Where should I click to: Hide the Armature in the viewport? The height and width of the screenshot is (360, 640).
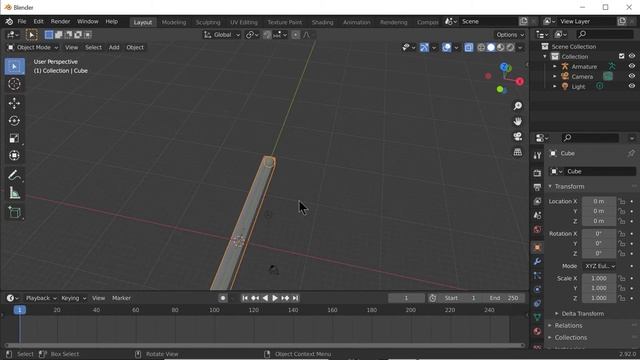tap(632, 67)
